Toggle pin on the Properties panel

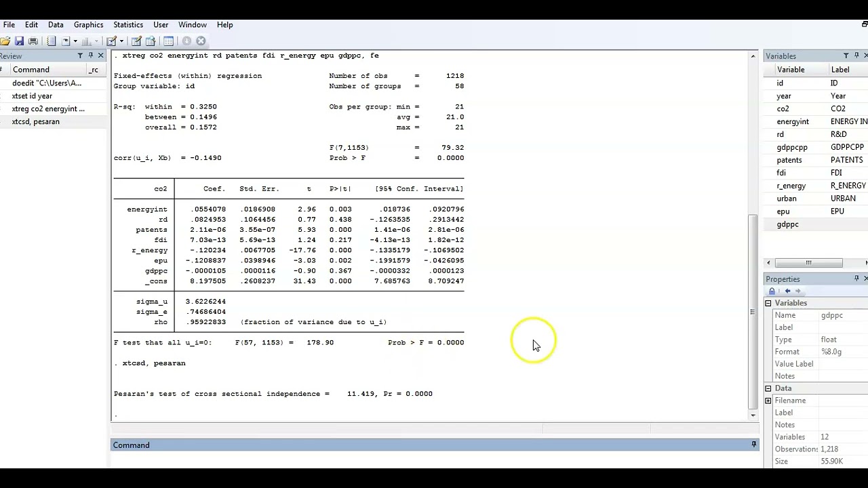[x=856, y=279]
